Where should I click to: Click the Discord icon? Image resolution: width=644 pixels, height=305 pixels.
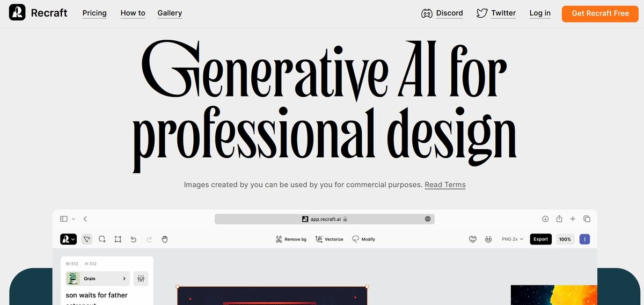pos(427,13)
